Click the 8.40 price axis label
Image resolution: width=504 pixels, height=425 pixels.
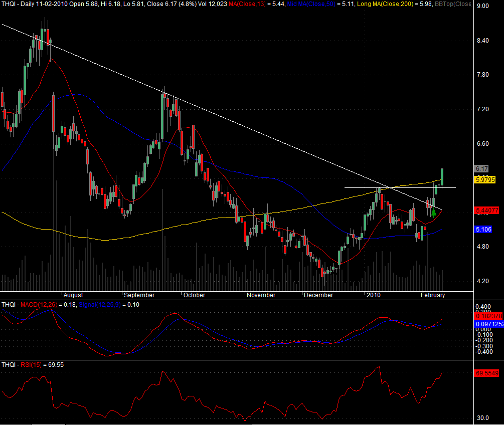483,41
